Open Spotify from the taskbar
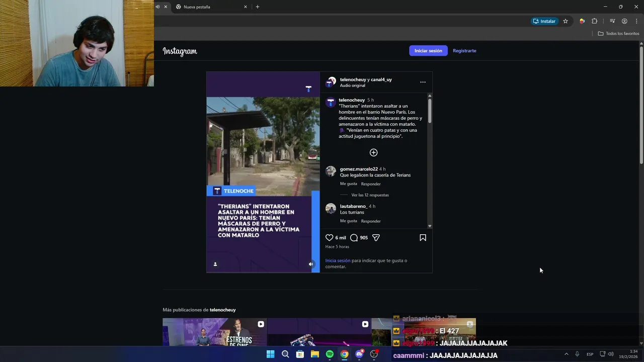644x362 pixels. (x=330, y=354)
